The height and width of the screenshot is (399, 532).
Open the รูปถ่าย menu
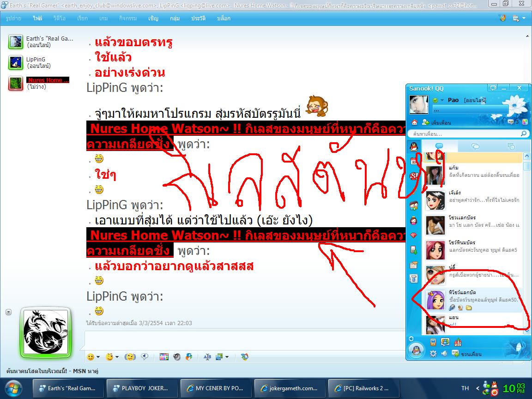tap(13, 18)
